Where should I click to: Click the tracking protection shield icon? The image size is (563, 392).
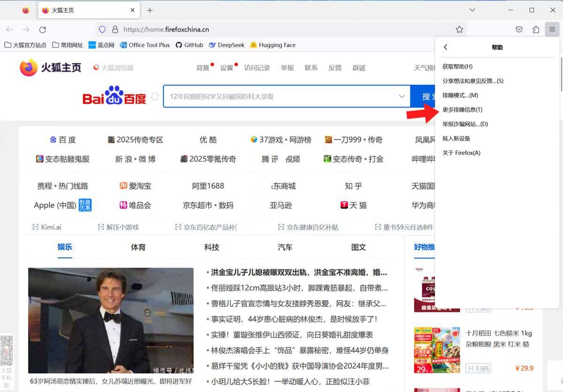pyautogui.click(x=102, y=30)
